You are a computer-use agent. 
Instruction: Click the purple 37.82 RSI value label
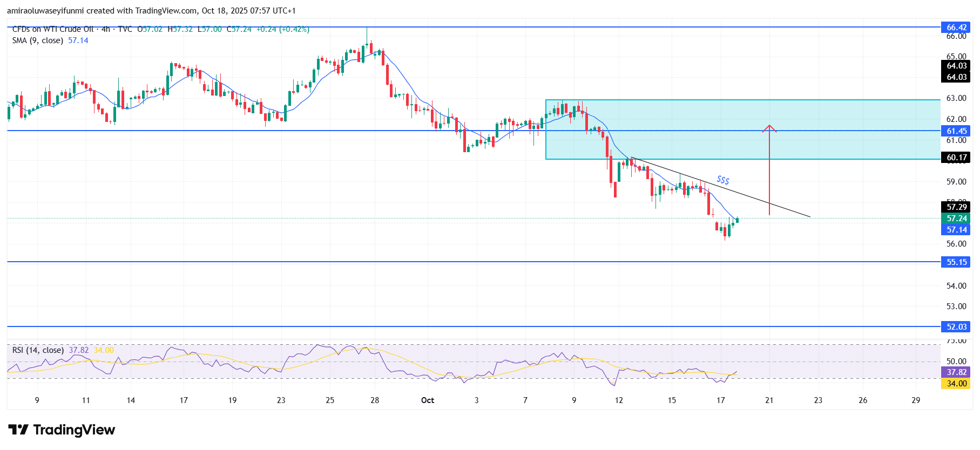pos(956,372)
